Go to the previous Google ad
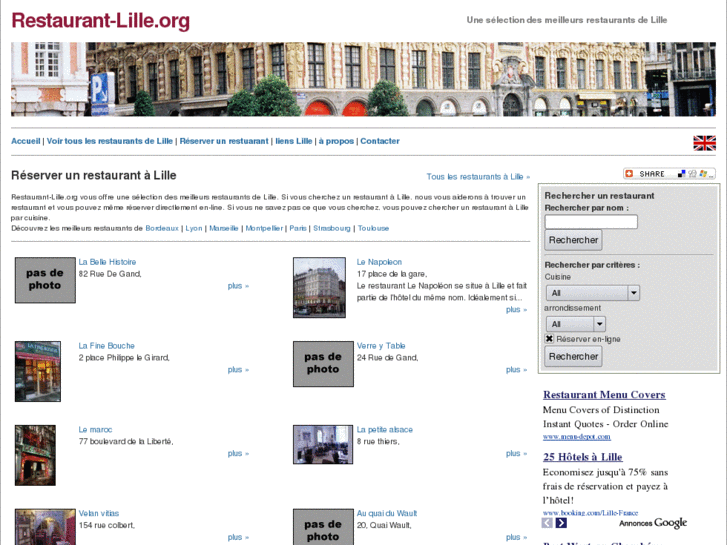Screen dimensions: 727x545 click(547, 523)
